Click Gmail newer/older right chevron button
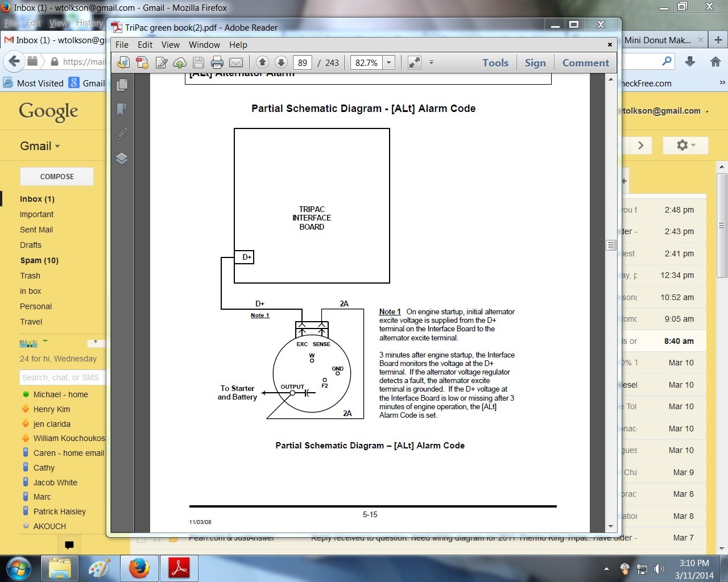Screen dimensions: 728x582 click(640, 145)
